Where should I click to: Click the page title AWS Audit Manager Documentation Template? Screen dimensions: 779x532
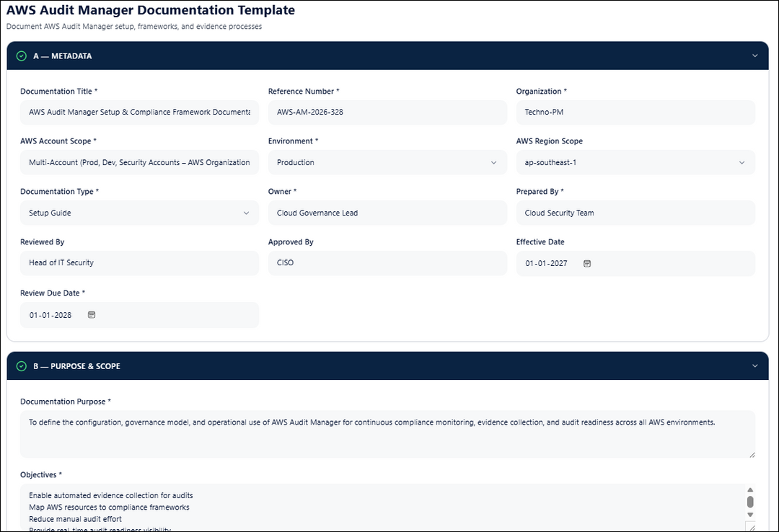[x=151, y=10]
